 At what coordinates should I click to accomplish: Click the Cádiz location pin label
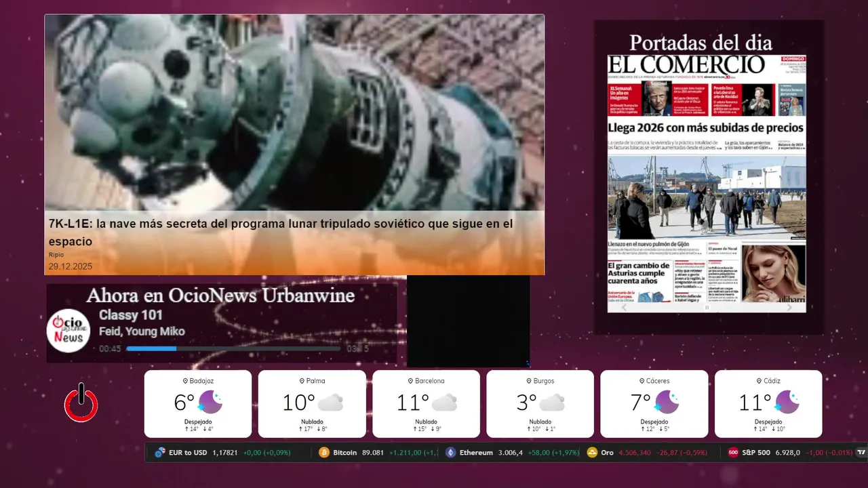point(768,381)
